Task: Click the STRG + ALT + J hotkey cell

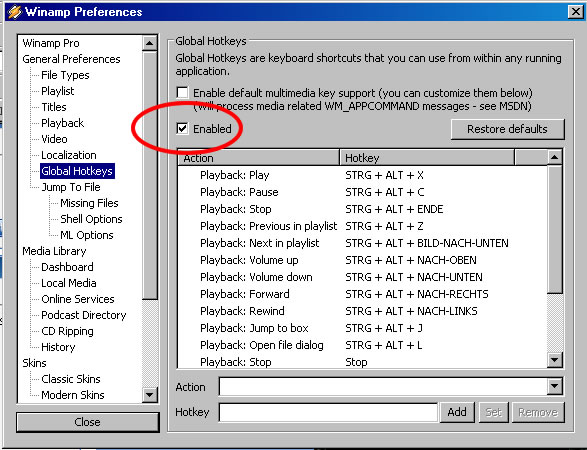Action: 384,328
